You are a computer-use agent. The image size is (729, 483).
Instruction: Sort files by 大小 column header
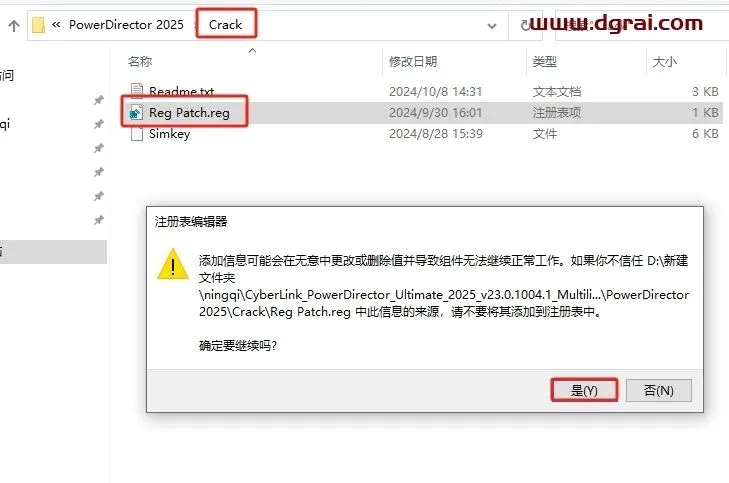pyautogui.click(x=665, y=61)
